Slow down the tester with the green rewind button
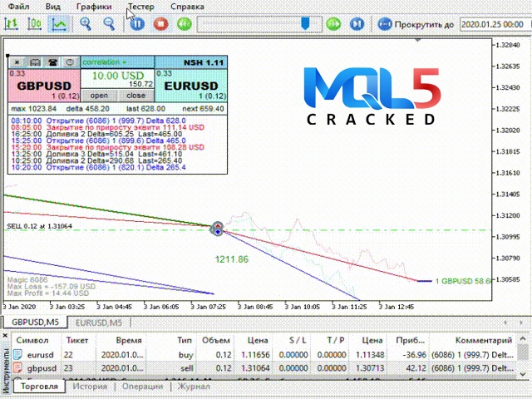 (x=185, y=24)
